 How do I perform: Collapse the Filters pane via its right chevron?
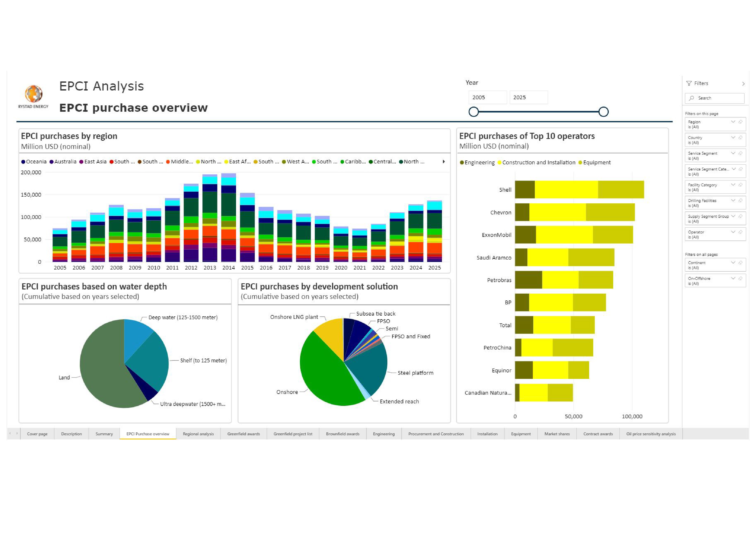pos(743,84)
